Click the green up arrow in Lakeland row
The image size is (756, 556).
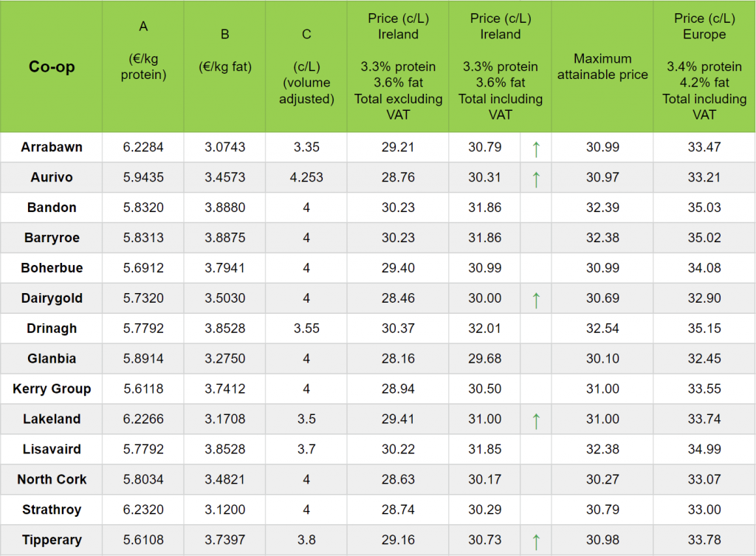point(536,420)
